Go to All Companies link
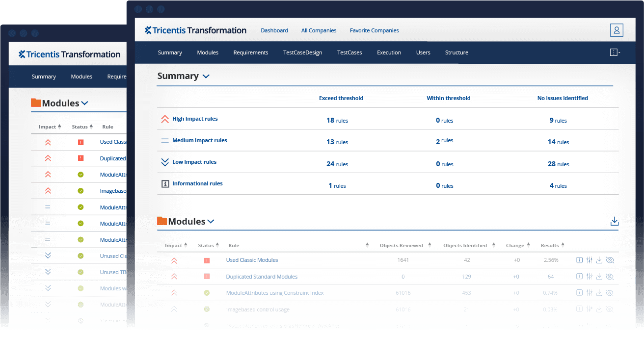This screenshot has width=644, height=359. click(319, 30)
